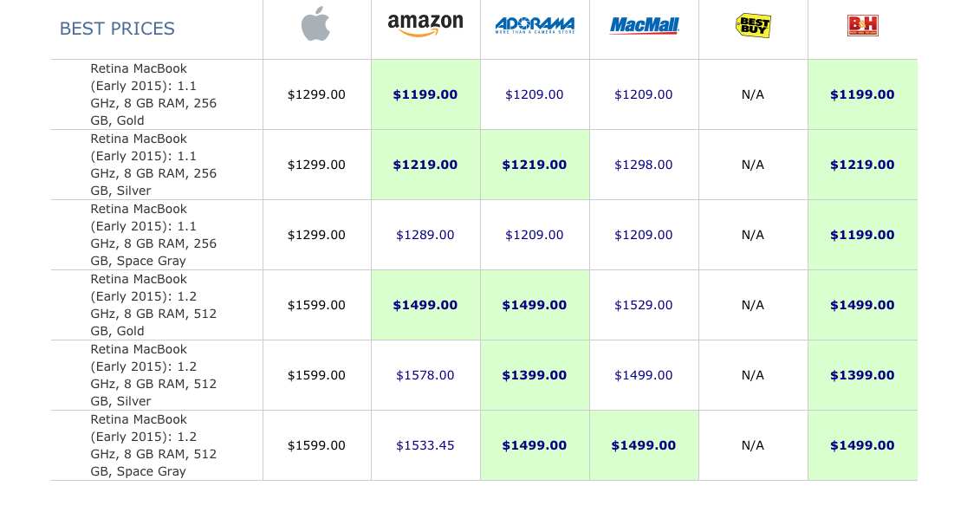
Task: Click Adorama $1399.00 Silver 512 GB price
Action: point(535,375)
